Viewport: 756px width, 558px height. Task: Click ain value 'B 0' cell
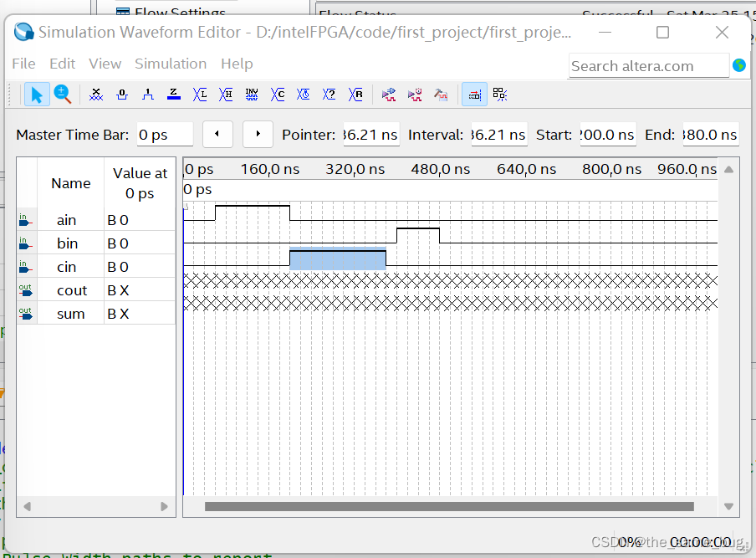[140, 220]
